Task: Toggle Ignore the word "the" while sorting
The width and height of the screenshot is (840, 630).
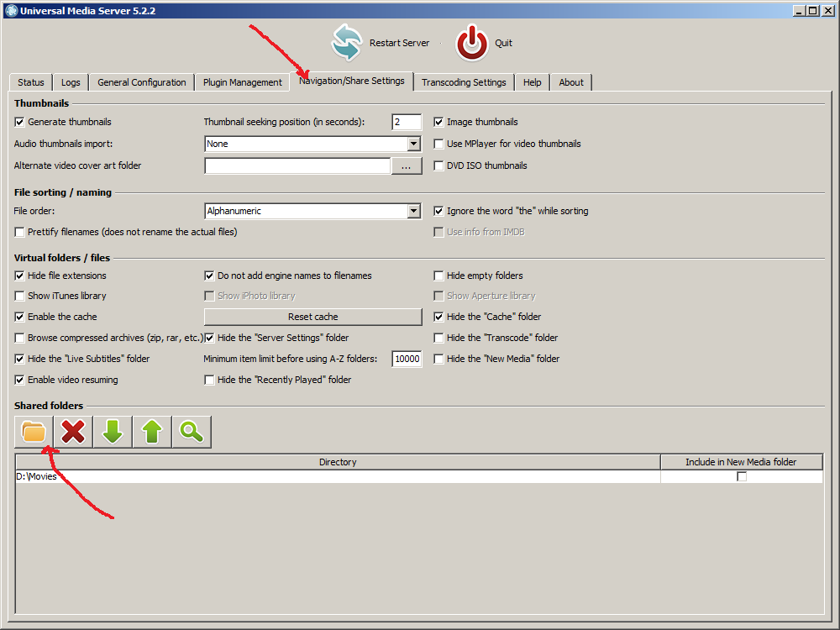Action: [438, 211]
